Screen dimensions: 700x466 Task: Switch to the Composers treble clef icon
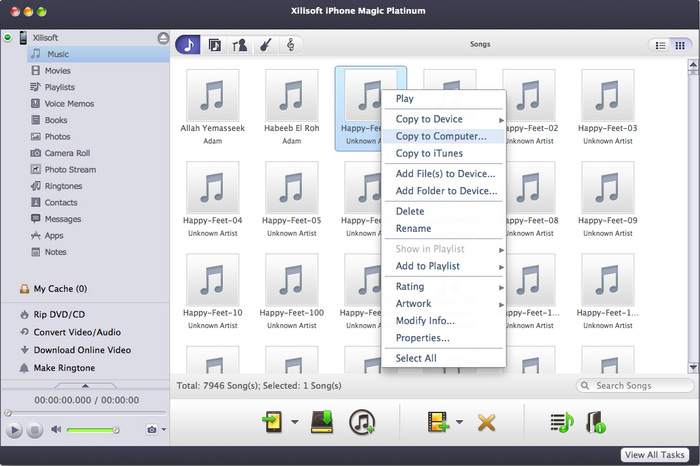click(290, 45)
